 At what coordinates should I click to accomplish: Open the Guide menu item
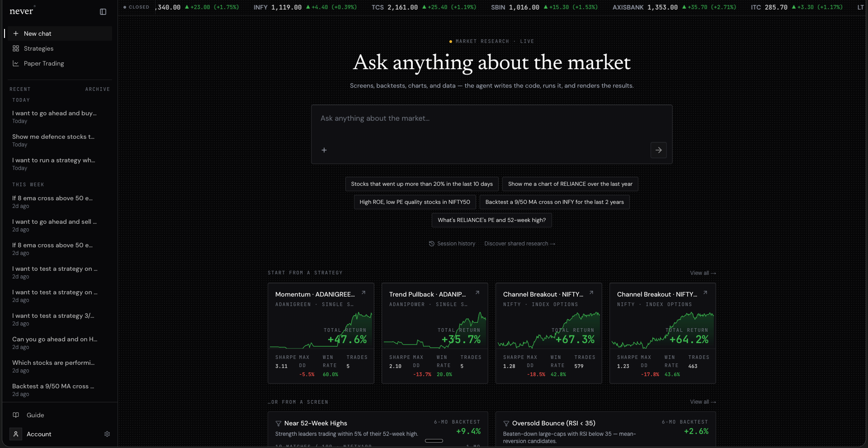coord(60,415)
